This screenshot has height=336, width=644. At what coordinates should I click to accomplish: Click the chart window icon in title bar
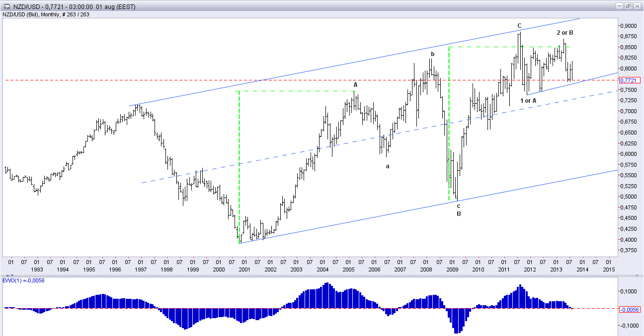6,7
